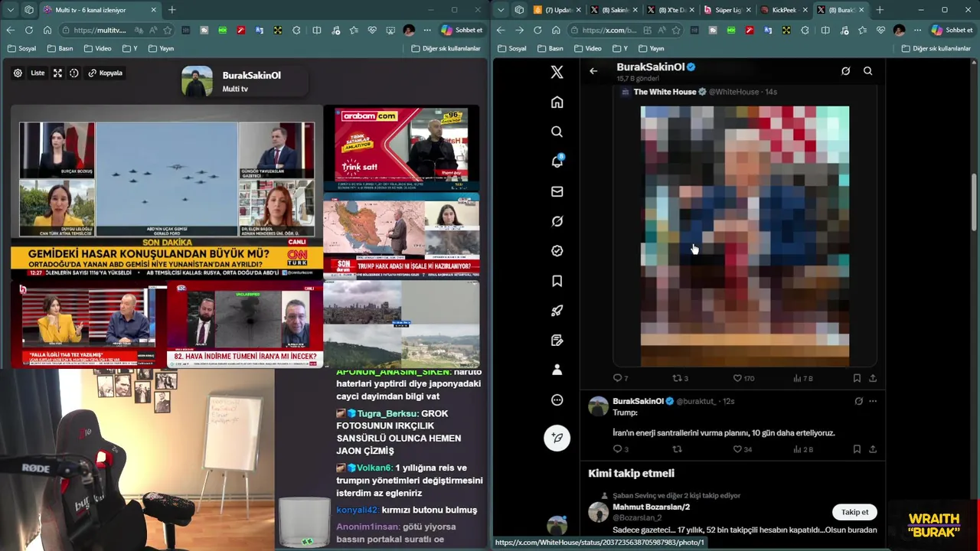Click the Multi tv URL address bar

[x=115, y=30]
